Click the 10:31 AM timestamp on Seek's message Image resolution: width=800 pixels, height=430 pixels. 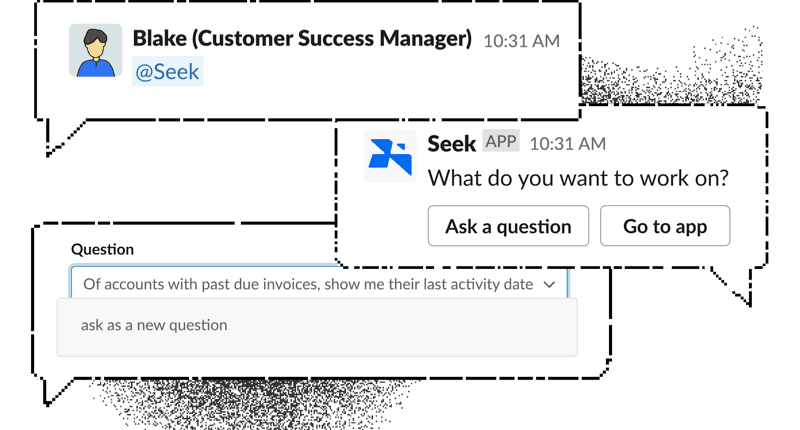click(567, 144)
